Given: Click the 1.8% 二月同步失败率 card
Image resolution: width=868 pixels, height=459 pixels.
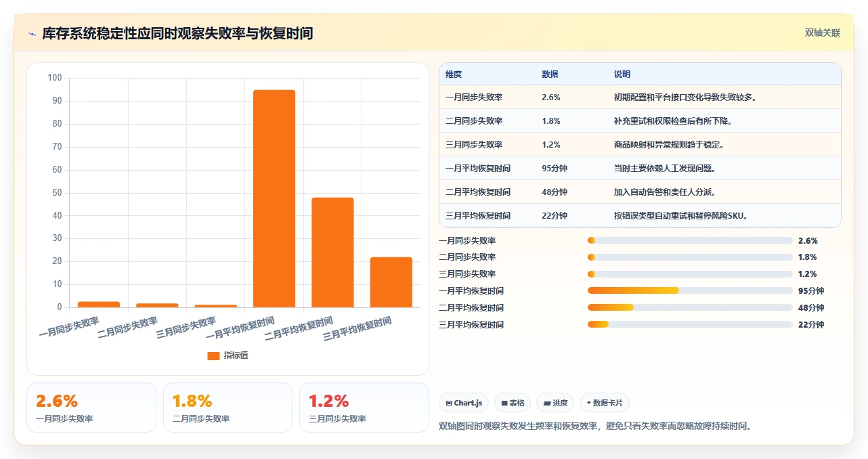Looking at the screenshot, I should click(227, 408).
